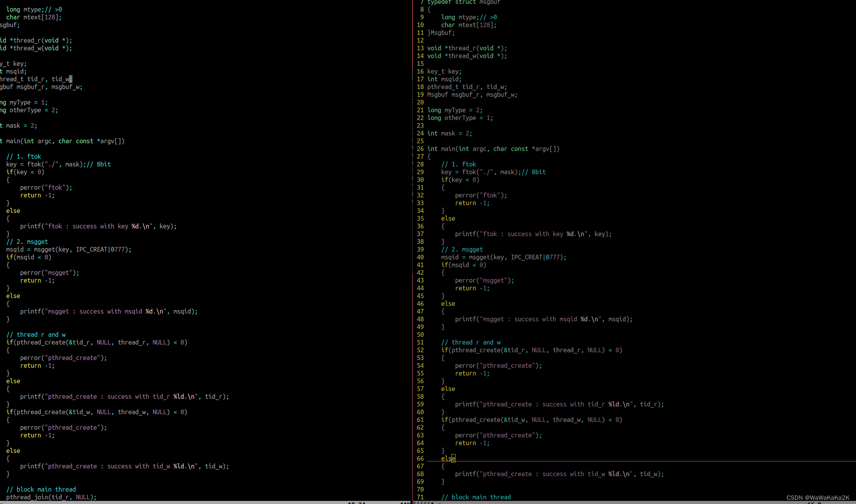
Task: Click pthread_create(&tid_w ...) condition on line 61
Action: [531, 420]
